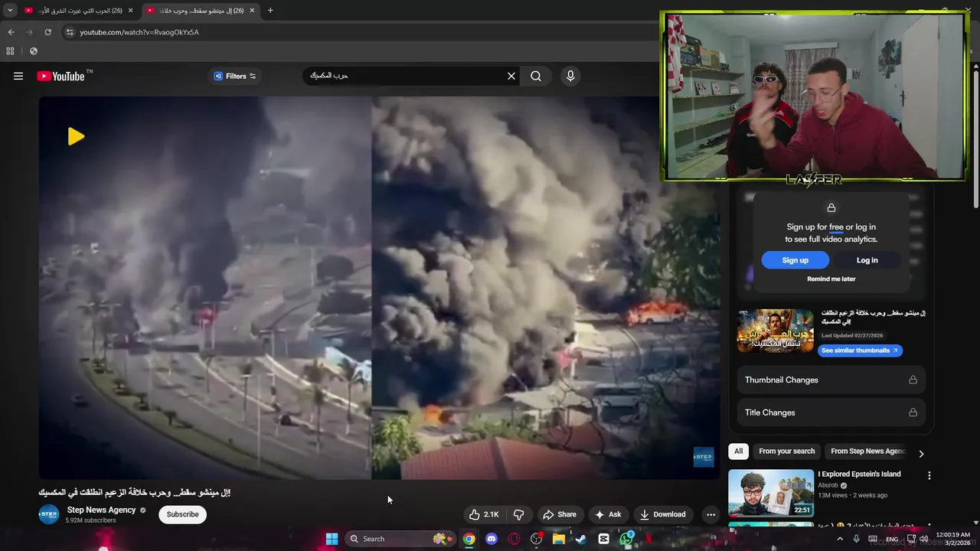Open Steam from taskbar
The height and width of the screenshot is (551, 980).
(x=581, y=539)
